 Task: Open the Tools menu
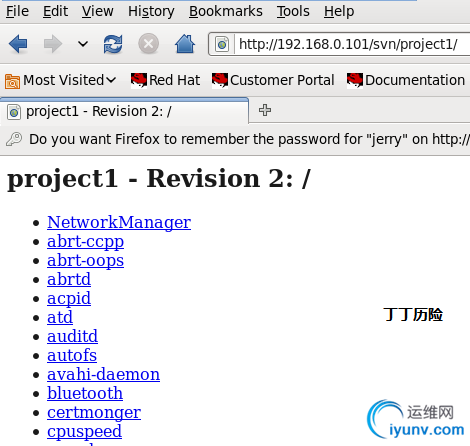coord(293,11)
